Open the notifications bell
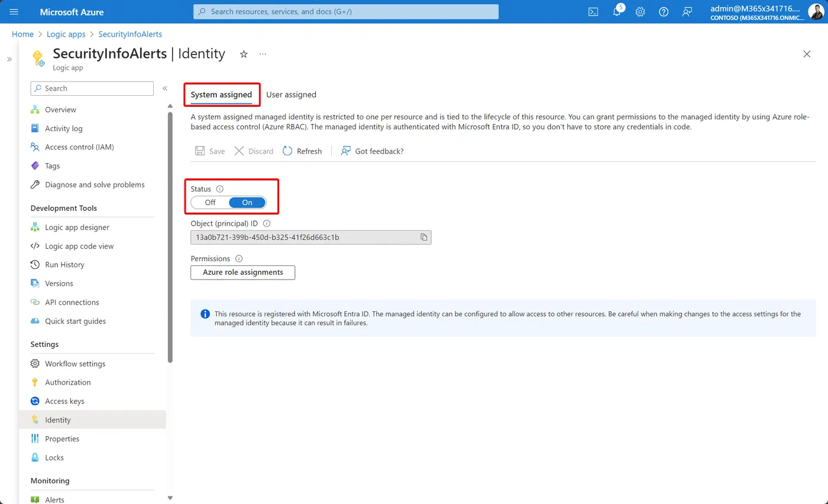Viewport: 828px width, 504px height. (617, 12)
